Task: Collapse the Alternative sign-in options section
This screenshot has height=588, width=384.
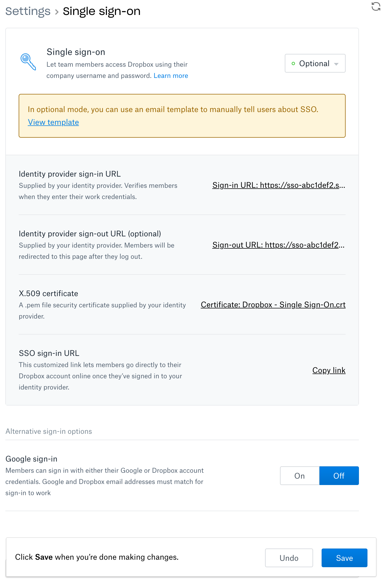Action: (x=49, y=431)
